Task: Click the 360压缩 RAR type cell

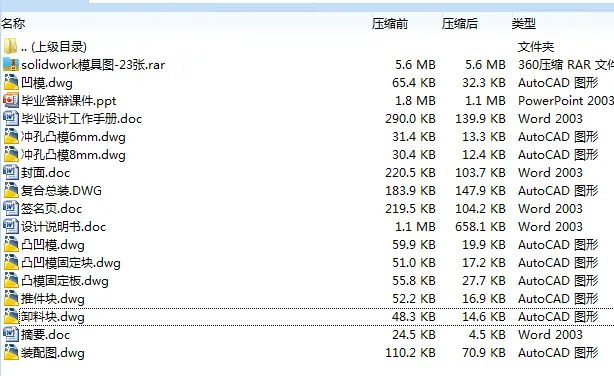Action: [x=566, y=65]
